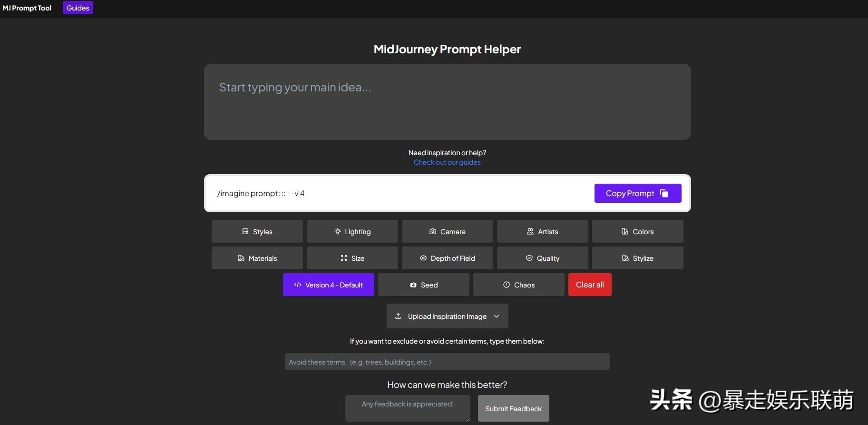Image resolution: width=868 pixels, height=425 pixels.
Task: Click the expand-arrows icon on Size button
Action: point(344,258)
